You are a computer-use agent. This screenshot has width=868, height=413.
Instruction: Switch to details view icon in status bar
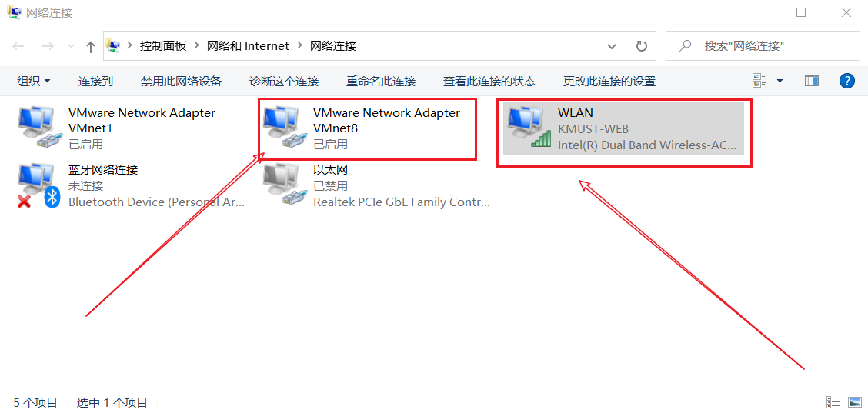[x=833, y=402]
